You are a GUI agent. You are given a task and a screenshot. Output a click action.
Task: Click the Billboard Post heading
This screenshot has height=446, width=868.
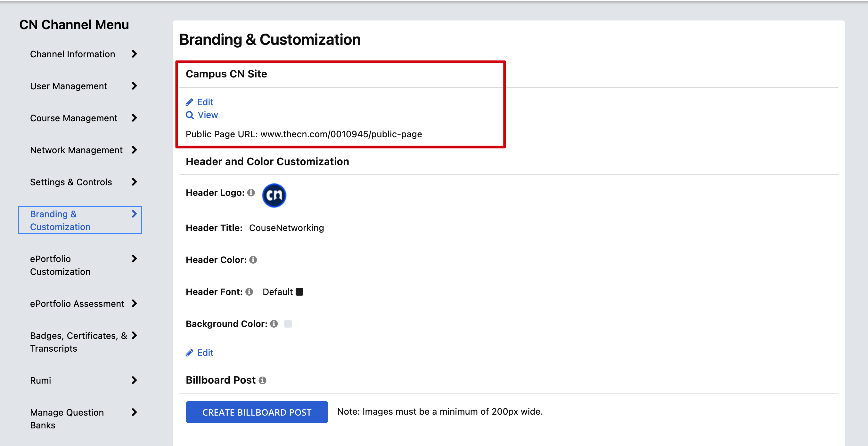point(220,380)
